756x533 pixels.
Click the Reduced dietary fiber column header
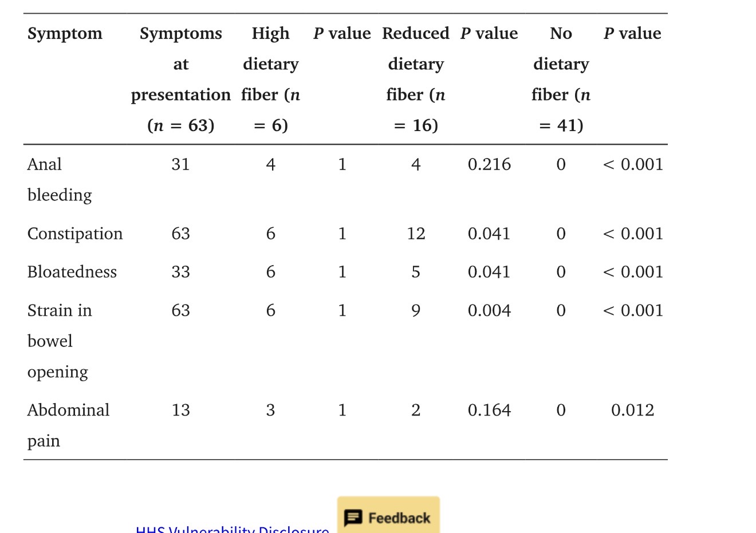pos(416,79)
